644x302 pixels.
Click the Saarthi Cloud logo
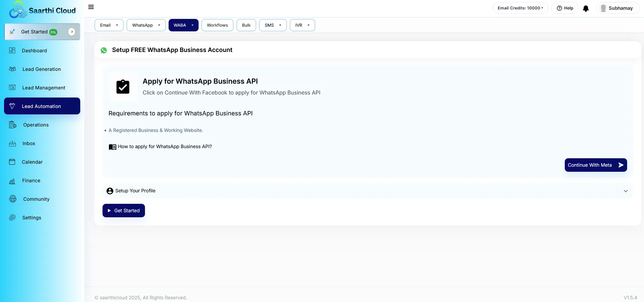(x=42, y=10)
